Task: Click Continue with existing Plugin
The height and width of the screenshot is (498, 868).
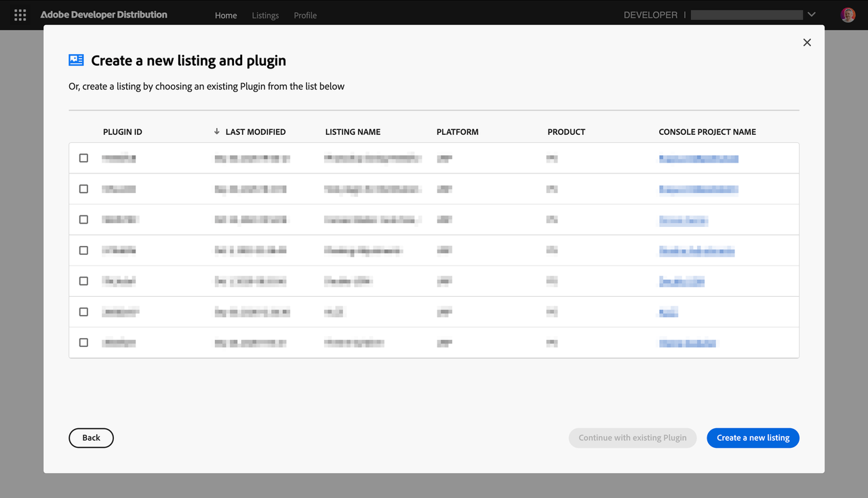Action: pyautogui.click(x=632, y=438)
